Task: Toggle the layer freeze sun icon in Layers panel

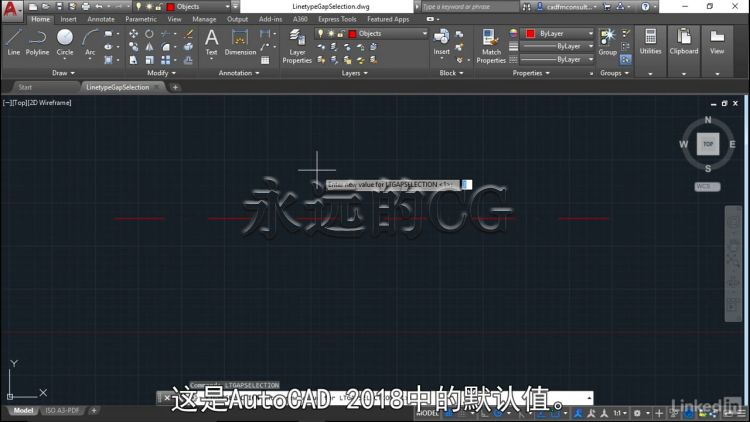Action: coord(331,33)
